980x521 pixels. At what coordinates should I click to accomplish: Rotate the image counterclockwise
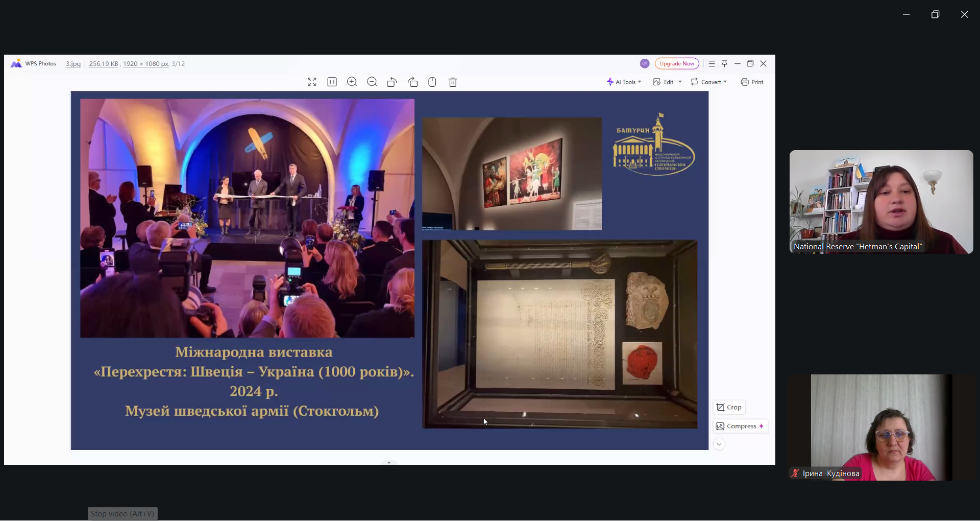coord(392,82)
